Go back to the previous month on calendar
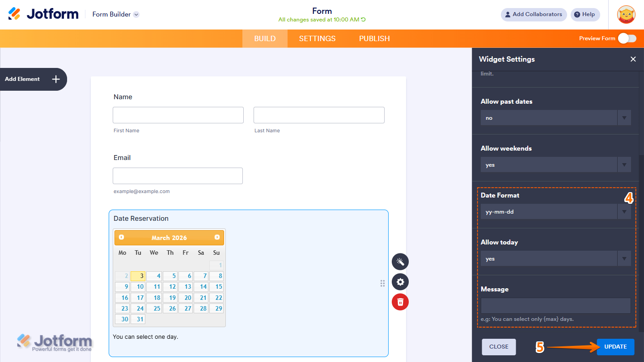 121,237
